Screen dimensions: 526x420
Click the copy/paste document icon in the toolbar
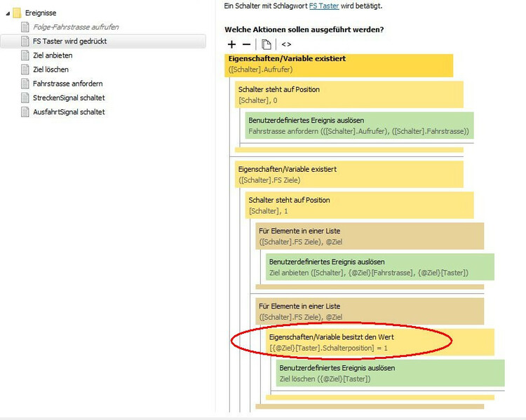(x=266, y=44)
